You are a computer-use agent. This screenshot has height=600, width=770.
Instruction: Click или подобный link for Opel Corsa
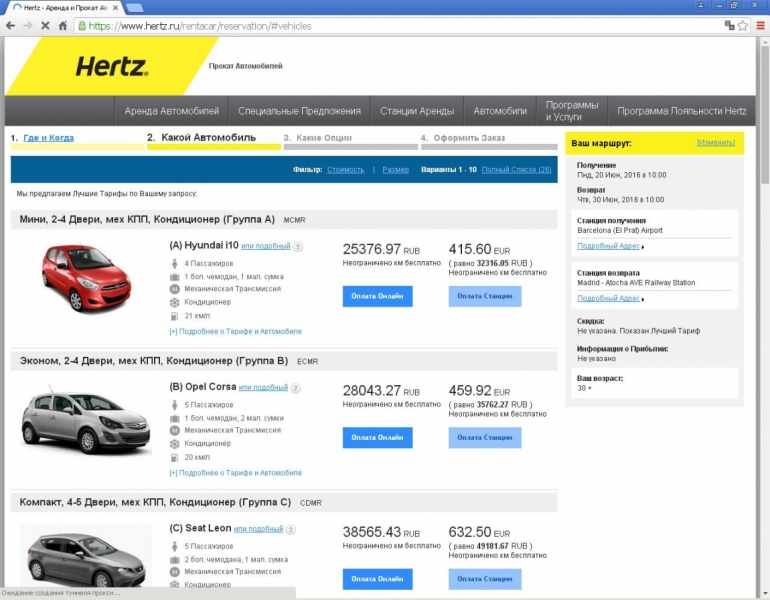coord(263,387)
